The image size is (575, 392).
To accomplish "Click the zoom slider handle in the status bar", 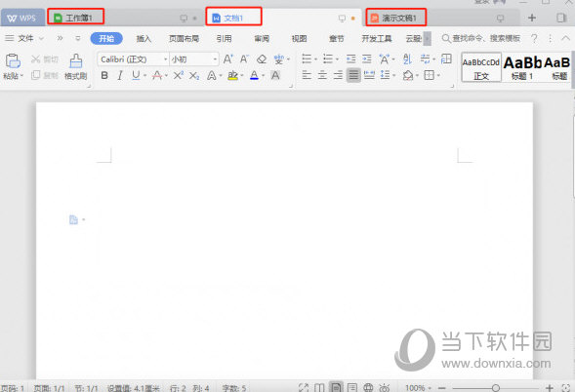I will pos(496,388).
